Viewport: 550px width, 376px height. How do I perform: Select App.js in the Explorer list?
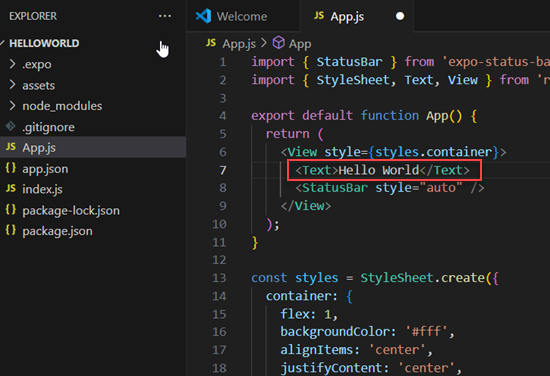93,147
